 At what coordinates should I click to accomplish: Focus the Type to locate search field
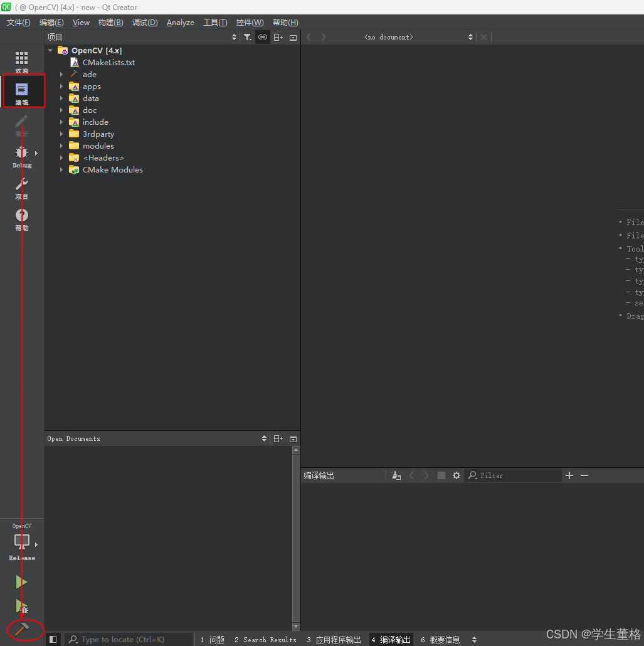pos(129,640)
